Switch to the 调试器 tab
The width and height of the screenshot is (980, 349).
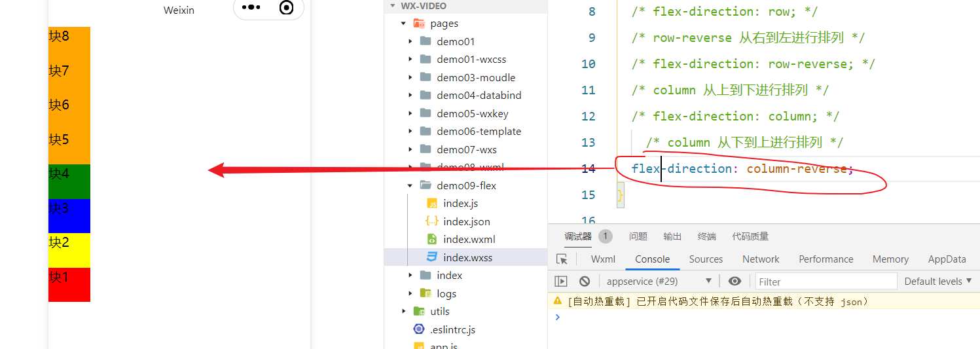coord(578,236)
